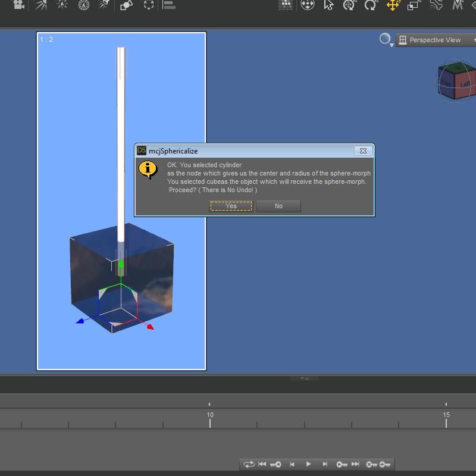Click the green Y-axis translate arrow

[121, 264]
